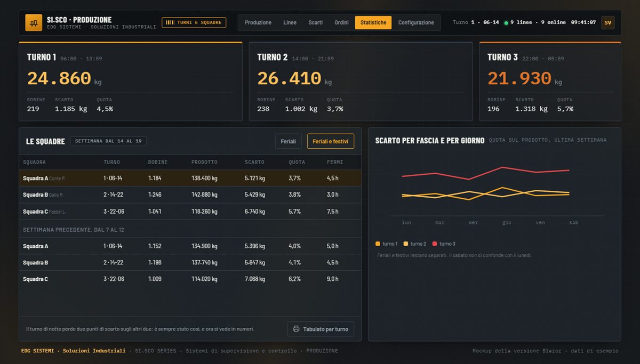Click the 138.400 kg prodotto cell

pos(204,178)
